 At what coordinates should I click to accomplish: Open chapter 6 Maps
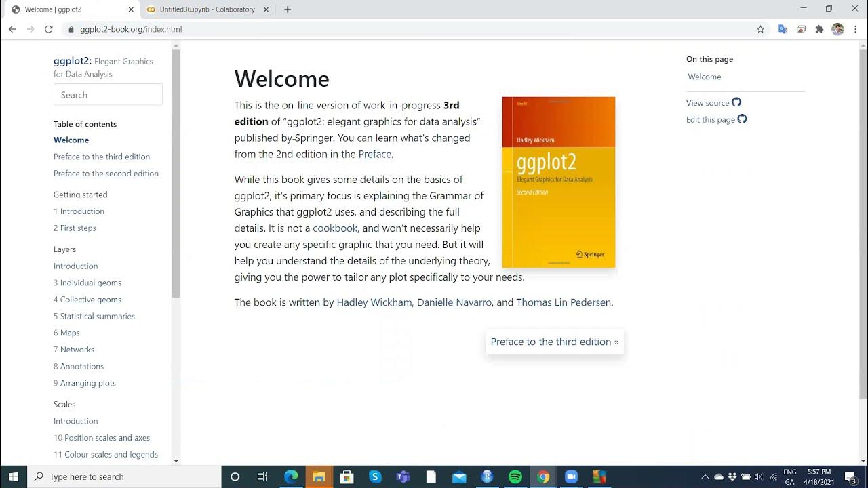66,333
